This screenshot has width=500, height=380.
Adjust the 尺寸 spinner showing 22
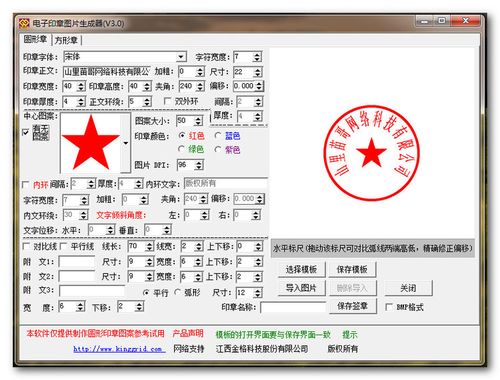258,72
